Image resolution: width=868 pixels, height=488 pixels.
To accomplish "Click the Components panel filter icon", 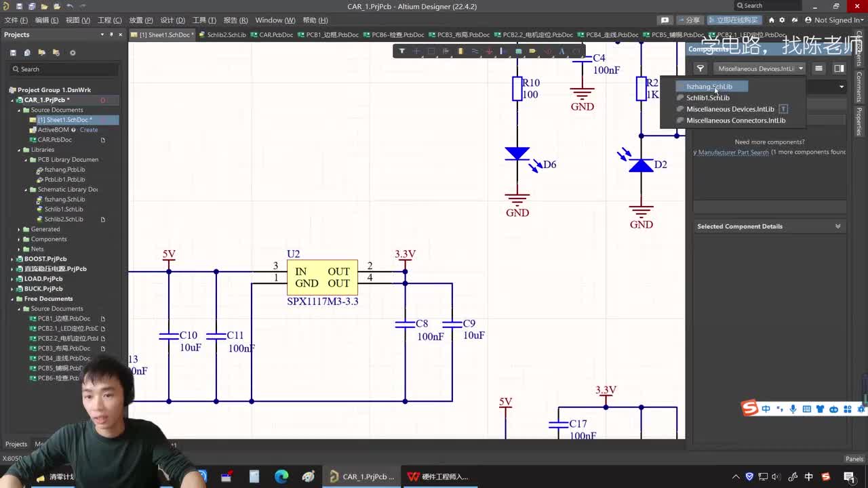I will coord(701,68).
